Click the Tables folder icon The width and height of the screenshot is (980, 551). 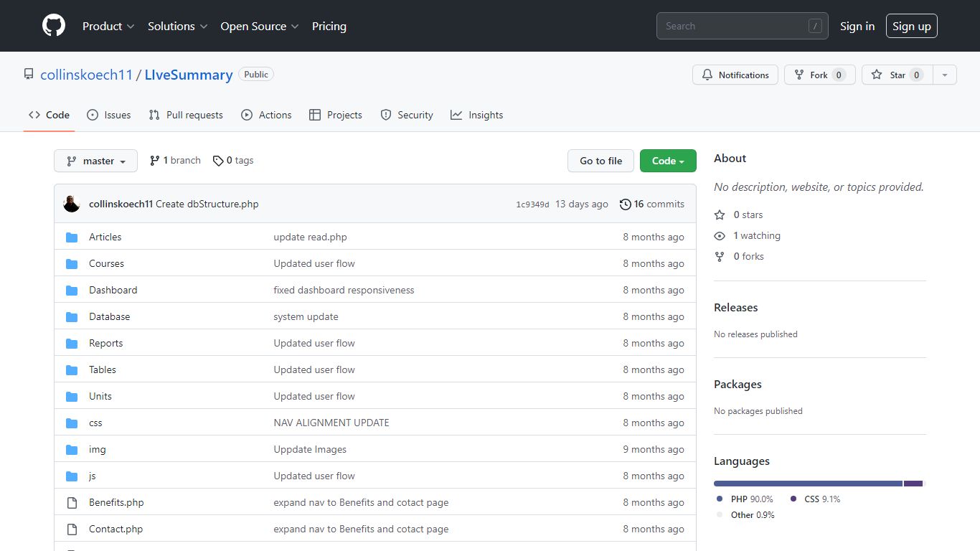click(72, 369)
